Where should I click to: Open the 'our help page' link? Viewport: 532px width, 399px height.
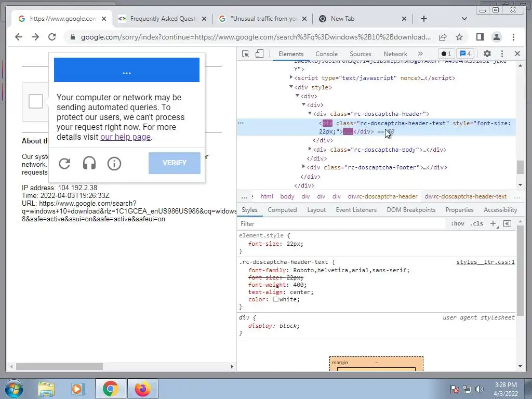126,137
